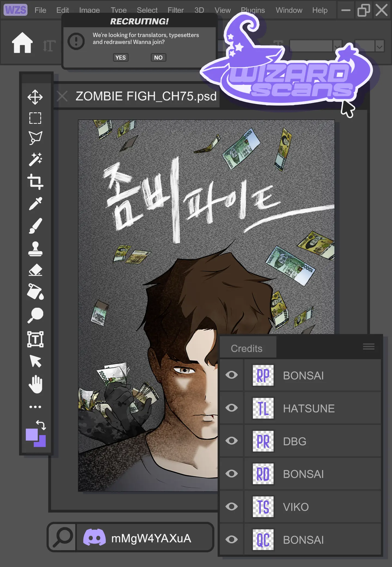Open the Filter menu
Image resolution: width=392 pixels, height=567 pixels.
point(175,10)
